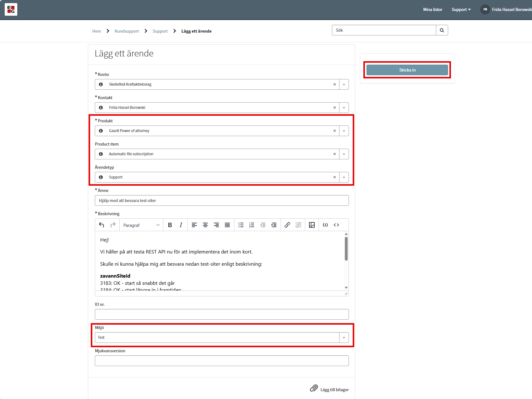Expand the Ärendetyp dropdown arrow
Viewport: 532px width, 399px height.
click(x=344, y=177)
